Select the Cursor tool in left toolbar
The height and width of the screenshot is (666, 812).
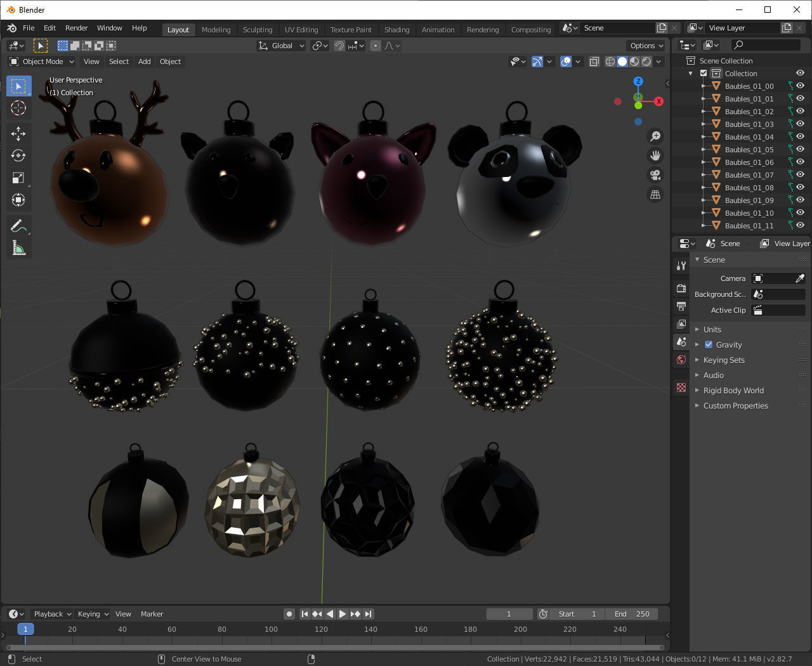pos(18,108)
